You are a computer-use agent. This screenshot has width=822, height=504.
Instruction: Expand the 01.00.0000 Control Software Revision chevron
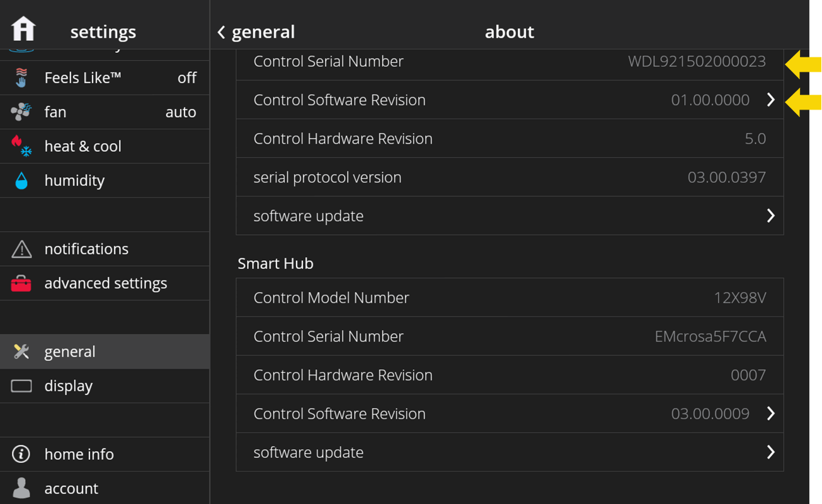[x=770, y=100]
